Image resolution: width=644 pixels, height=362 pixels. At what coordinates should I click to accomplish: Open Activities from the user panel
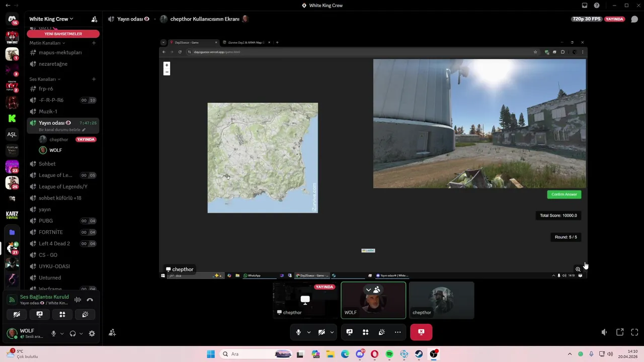pos(62,314)
